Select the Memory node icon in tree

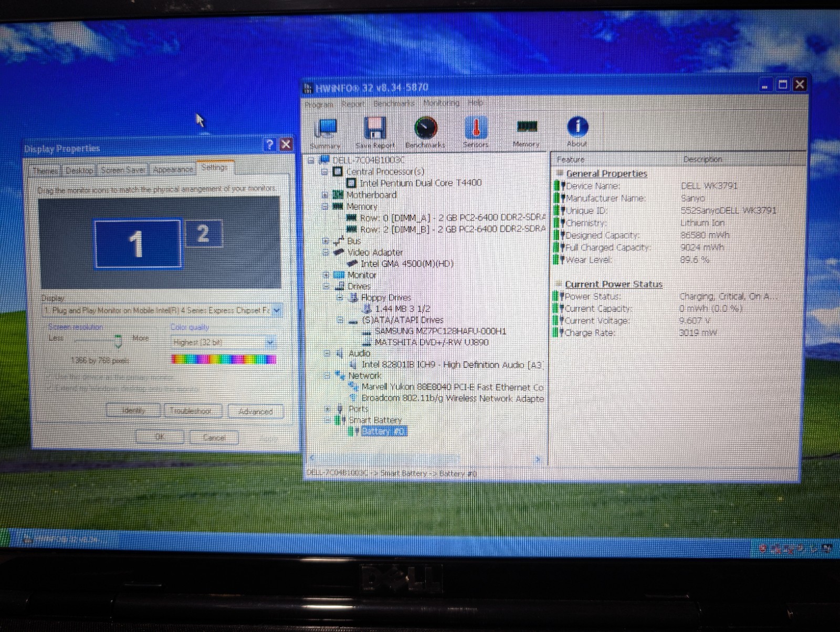click(338, 206)
